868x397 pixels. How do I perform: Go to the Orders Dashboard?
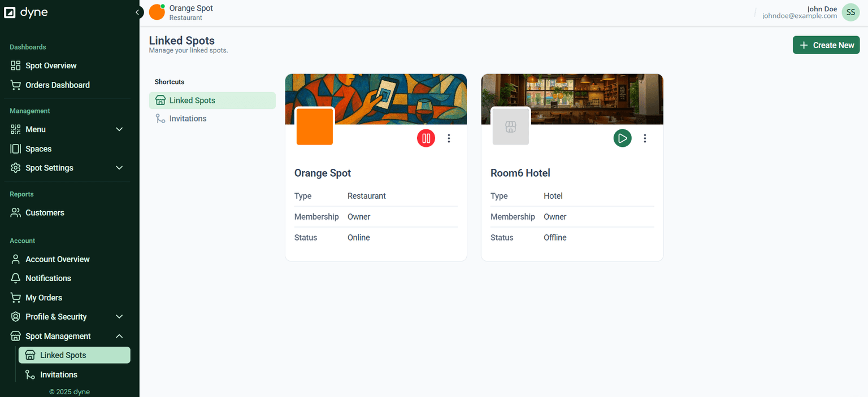tap(57, 85)
